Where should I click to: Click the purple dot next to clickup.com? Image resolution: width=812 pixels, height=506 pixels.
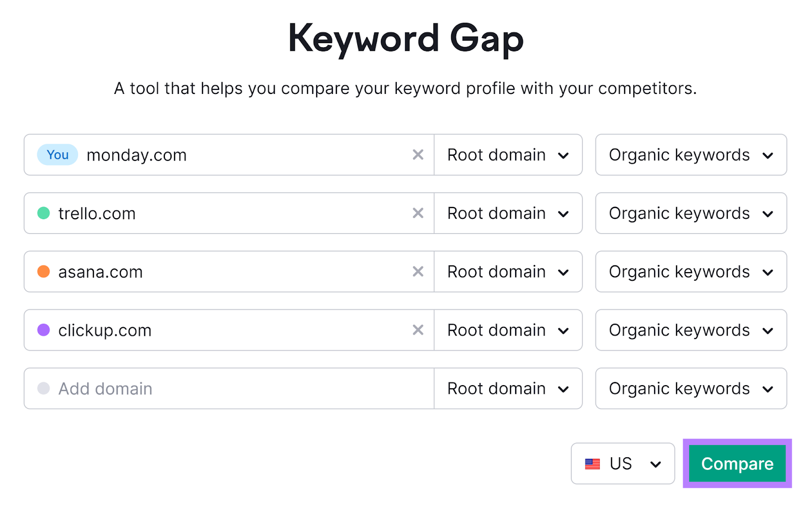44,330
